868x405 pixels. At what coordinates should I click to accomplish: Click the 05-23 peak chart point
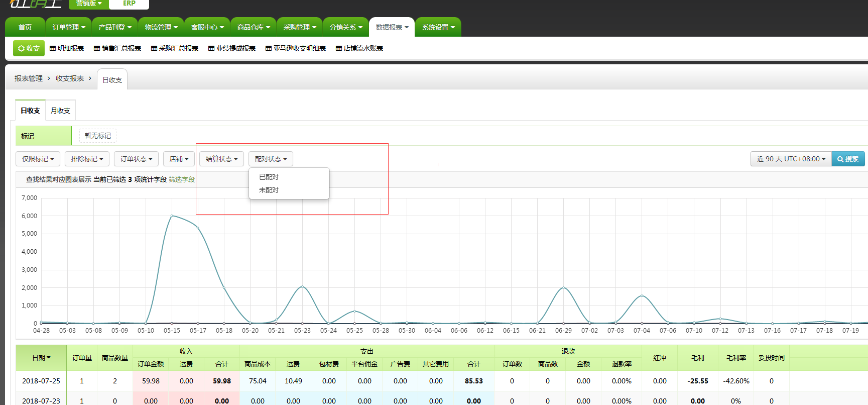click(302, 286)
